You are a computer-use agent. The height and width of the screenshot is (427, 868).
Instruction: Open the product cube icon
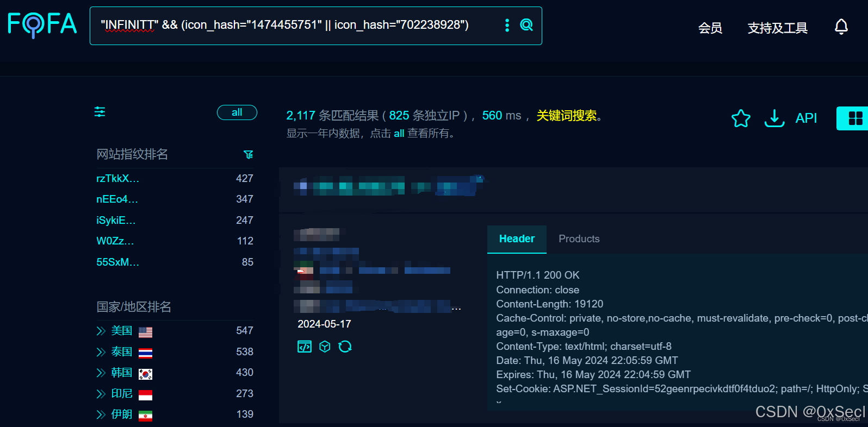[x=325, y=347]
